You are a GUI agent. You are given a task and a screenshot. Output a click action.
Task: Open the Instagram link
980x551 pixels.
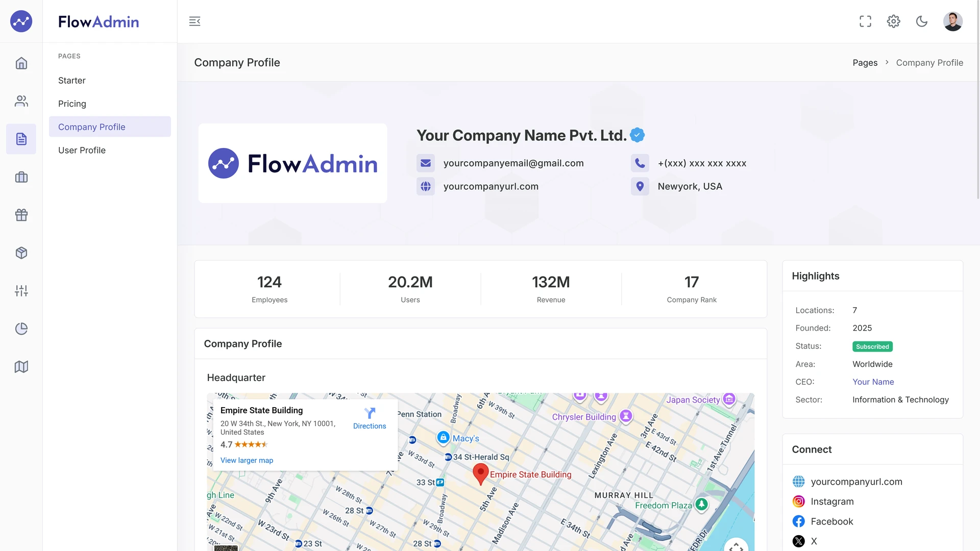pyautogui.click(x=832, y=502)
